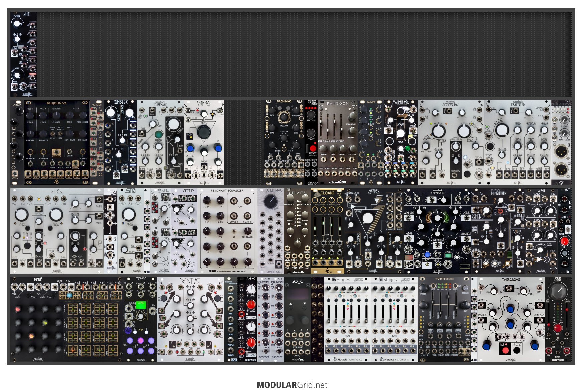585x392 pixels.
Task: Select the René sequencer module
Action: pos(67,319)
